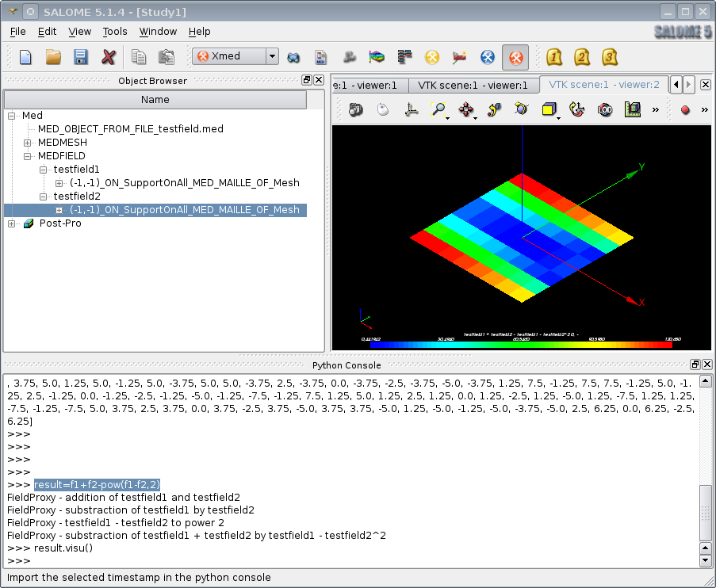
Task: Click the Change rotation point icon
Action: tap(494, 109)
